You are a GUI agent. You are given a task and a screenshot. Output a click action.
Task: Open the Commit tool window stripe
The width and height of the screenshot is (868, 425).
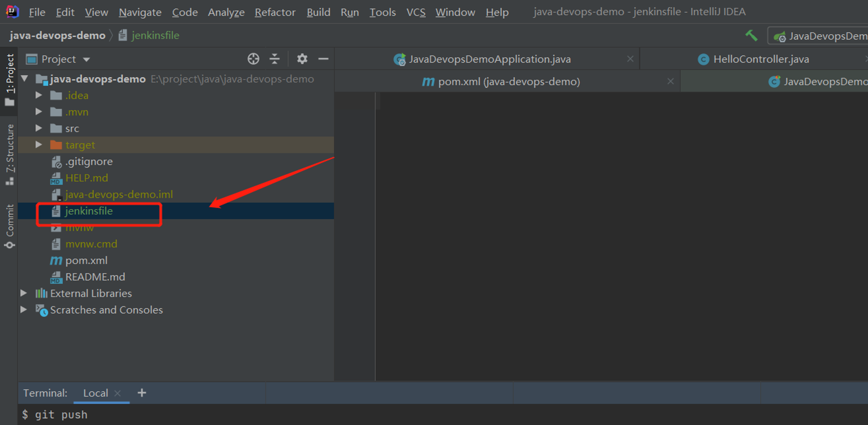click(10, 226)
